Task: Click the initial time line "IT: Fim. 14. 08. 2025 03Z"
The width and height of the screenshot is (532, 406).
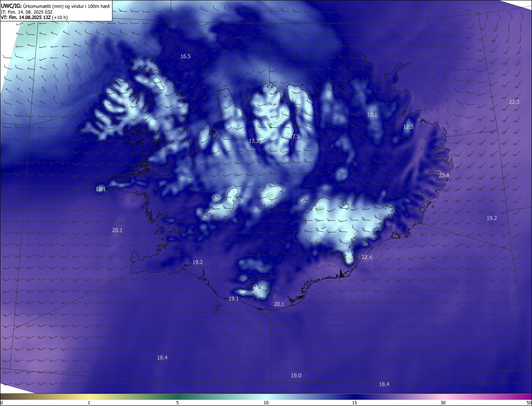Action: [27, 12]
